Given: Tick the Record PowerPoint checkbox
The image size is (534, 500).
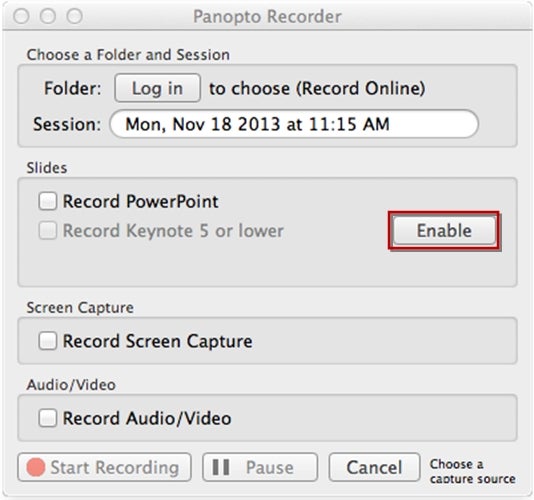Looking at the screenshot, I should click(x=47, y=201).
